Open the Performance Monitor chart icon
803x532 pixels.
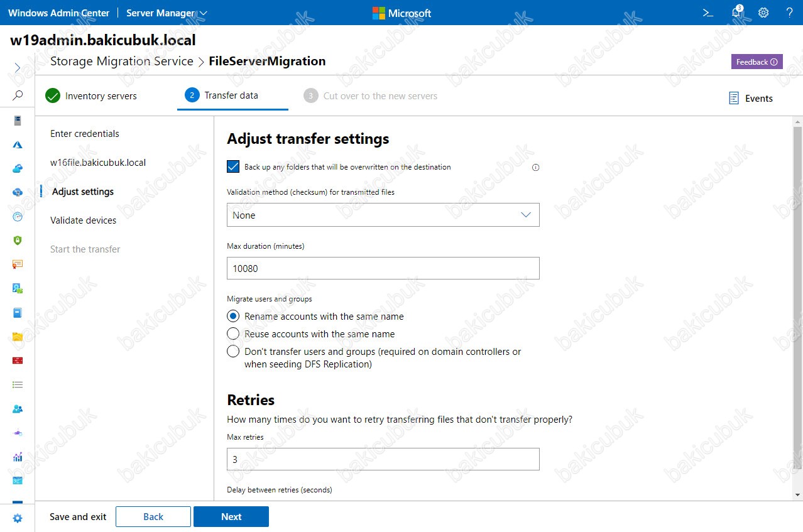[18, 457]
